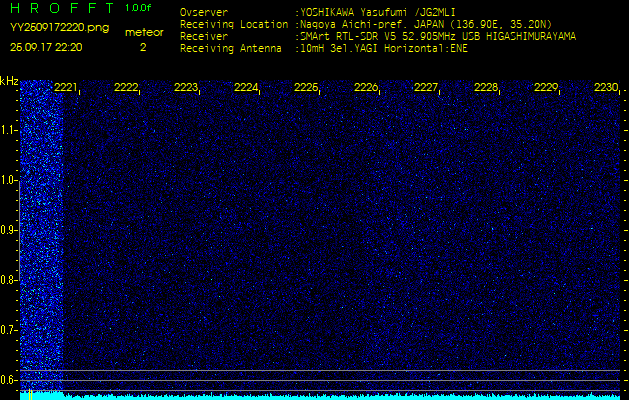Select the 2230 time marker
The width and height of the screenshot is (629, 400).
point(605,88)
